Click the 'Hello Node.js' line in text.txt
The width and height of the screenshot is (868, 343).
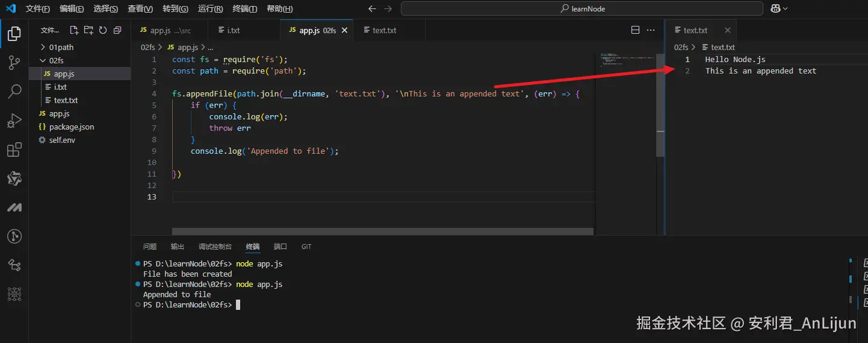pos(736,60)
